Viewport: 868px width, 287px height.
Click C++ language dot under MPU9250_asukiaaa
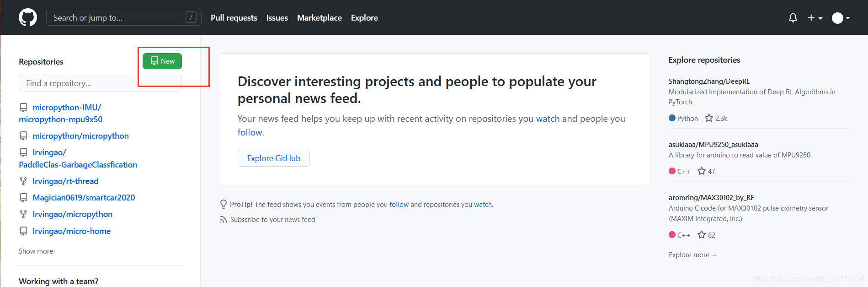tap(672, 171)
